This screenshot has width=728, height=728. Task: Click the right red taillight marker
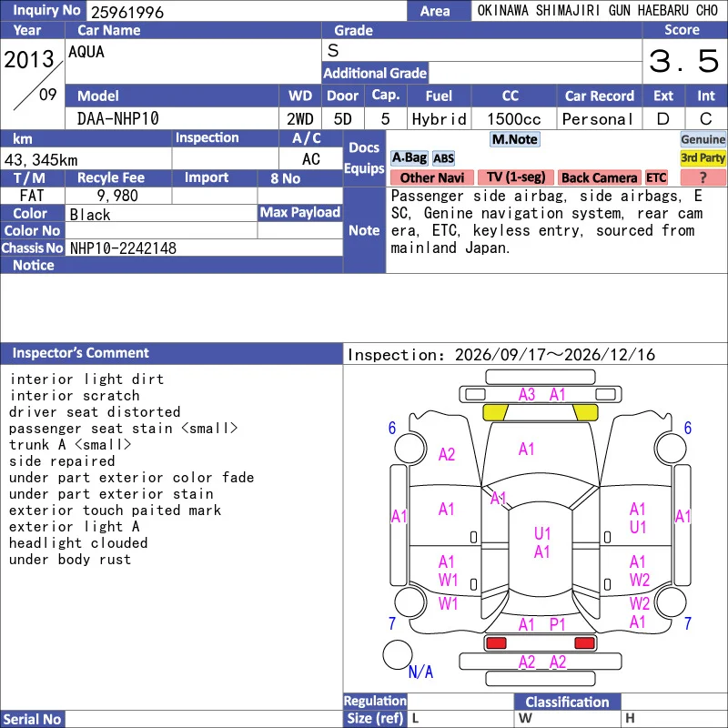[584, 643]
